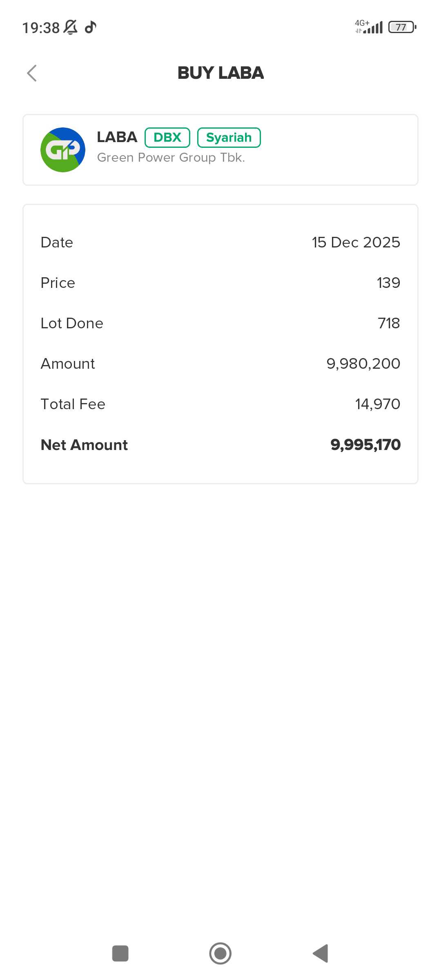Tap the back arrow in header
Image resolution: width=441 pixels, height=980 pixels.
[32, 73]
